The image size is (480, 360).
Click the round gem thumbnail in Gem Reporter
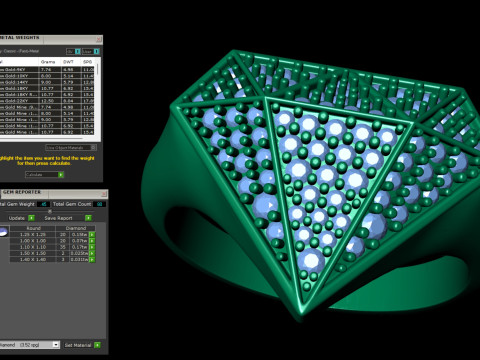[x=3, y=231]
